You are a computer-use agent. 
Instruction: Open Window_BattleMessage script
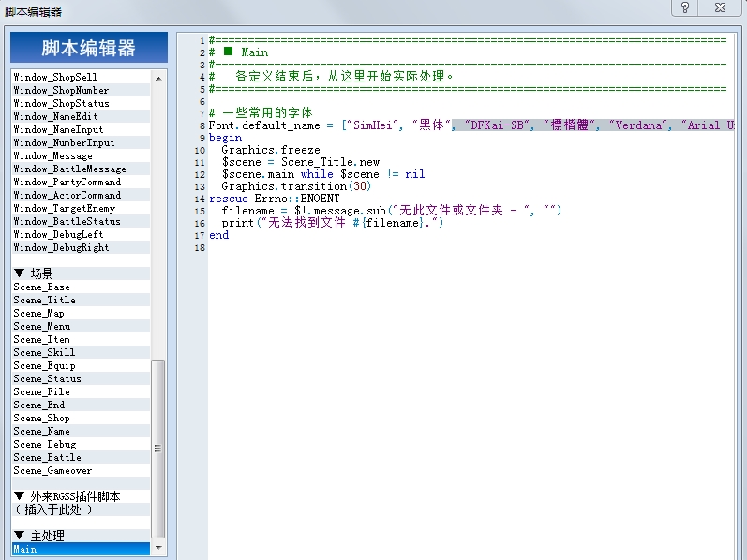[81, 169]
